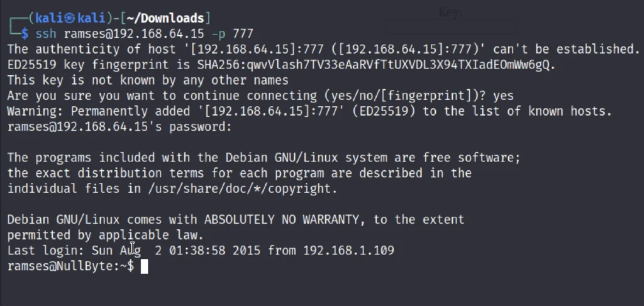Click the ABSOLUTELY NO WARRANTY text
644x306 pixels.
(282, 219)
